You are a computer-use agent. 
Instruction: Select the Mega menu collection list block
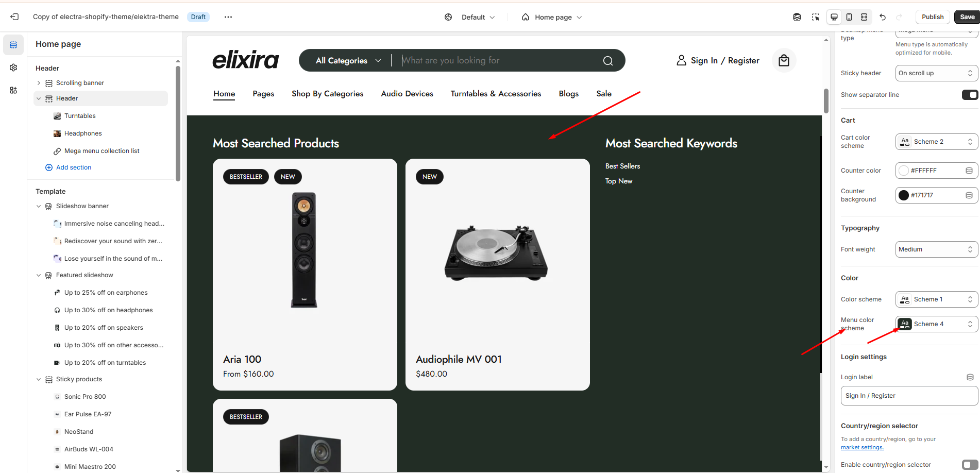102,151
